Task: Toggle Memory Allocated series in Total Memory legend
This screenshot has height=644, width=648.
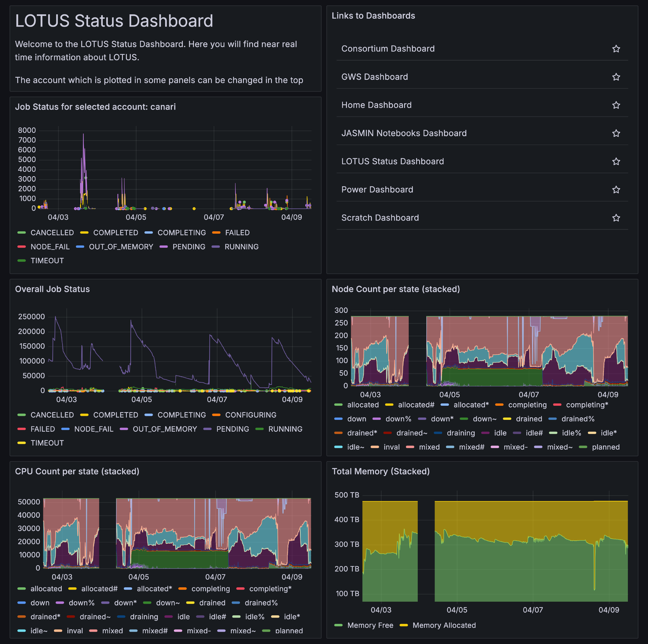Action: point(444,625)
